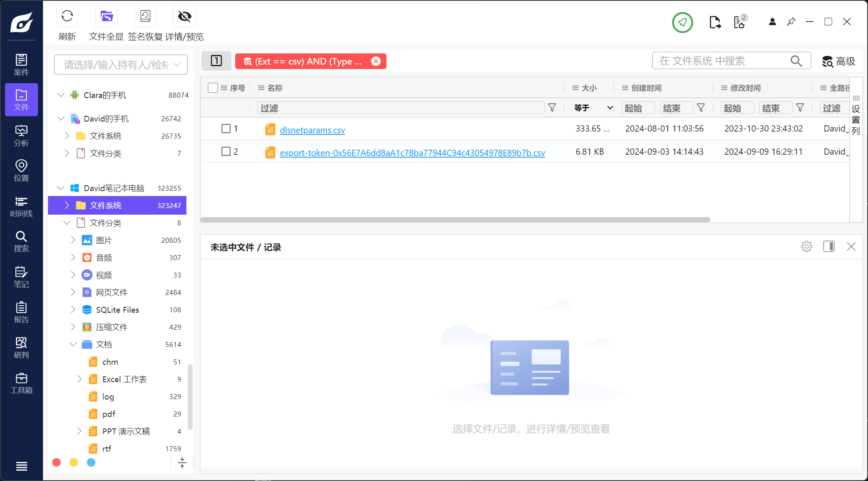The height and width of the screenshot is (481, 868).
Task: Select the SQLite Files category
Action: click(117, 310)
